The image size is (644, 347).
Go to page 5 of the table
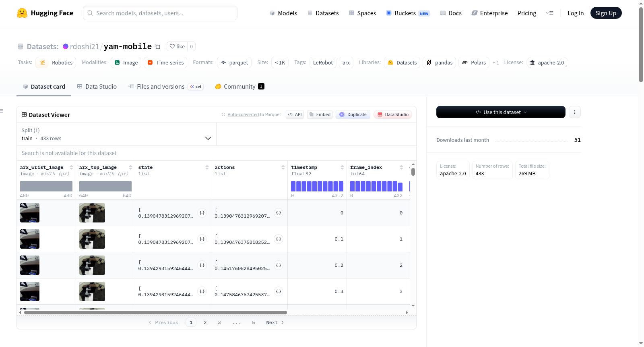[254, 322]
